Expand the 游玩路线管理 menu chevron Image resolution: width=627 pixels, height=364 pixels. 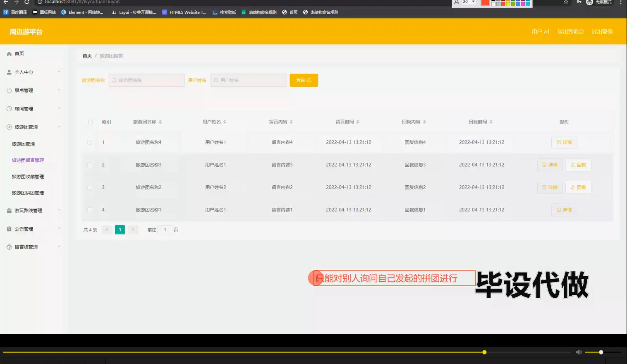pyautogui.click(x=59, y=210)
